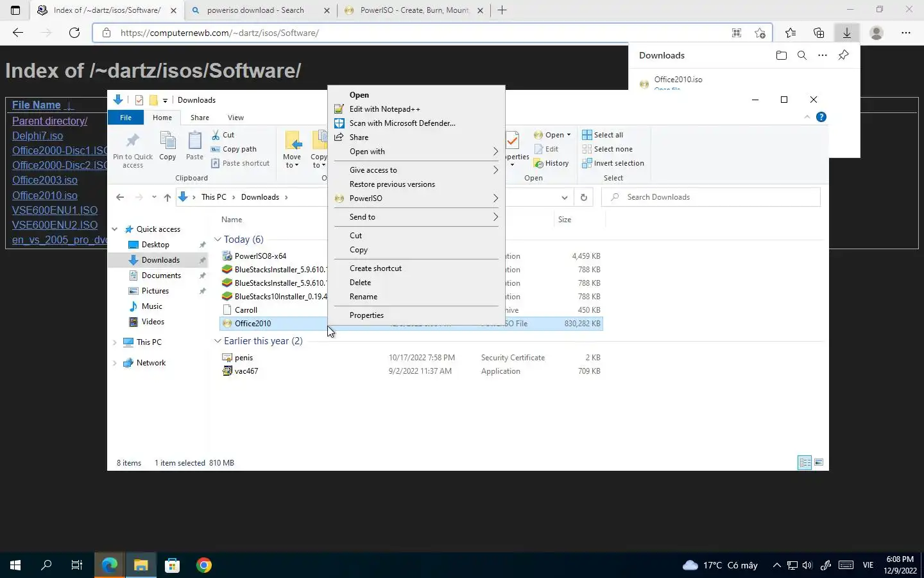Pin the Edge Downloads panel

click(x=843, y=55)
